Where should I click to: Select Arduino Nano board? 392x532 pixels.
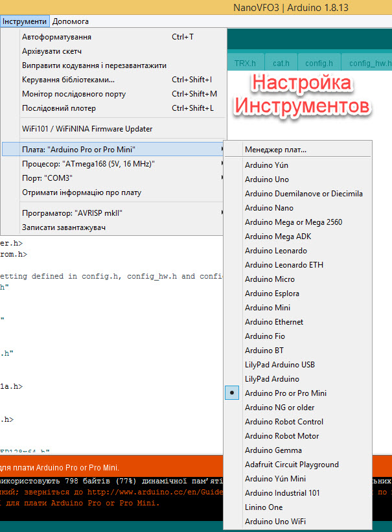269,208
